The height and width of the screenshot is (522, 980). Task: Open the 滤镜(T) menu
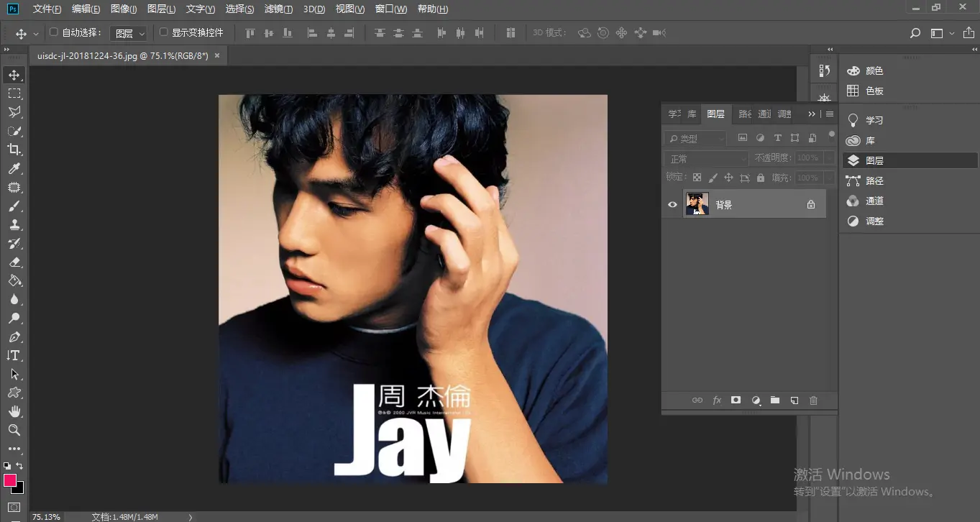(x=278, y=9)
